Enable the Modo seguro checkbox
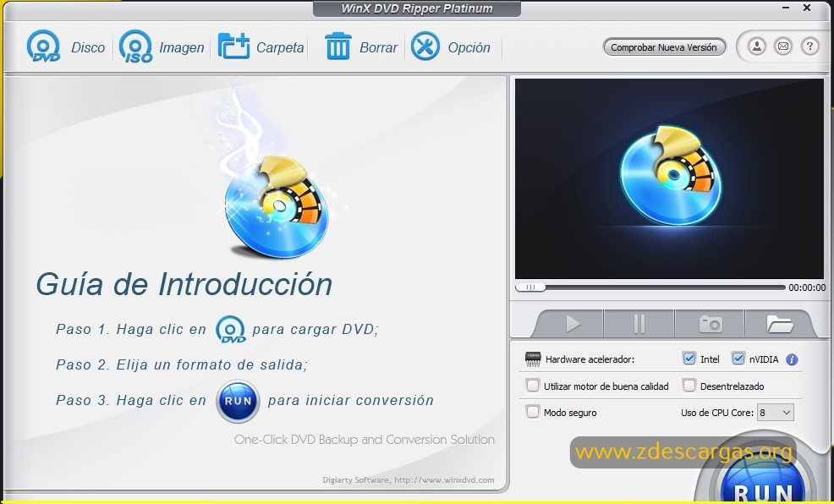Screen dimensions: 834x504 (532, 412)
